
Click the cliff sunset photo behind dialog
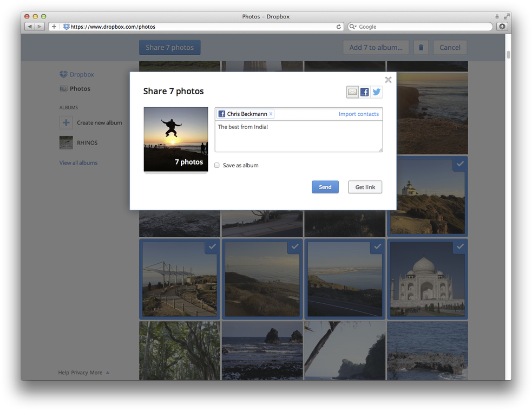tap(432, 114)
